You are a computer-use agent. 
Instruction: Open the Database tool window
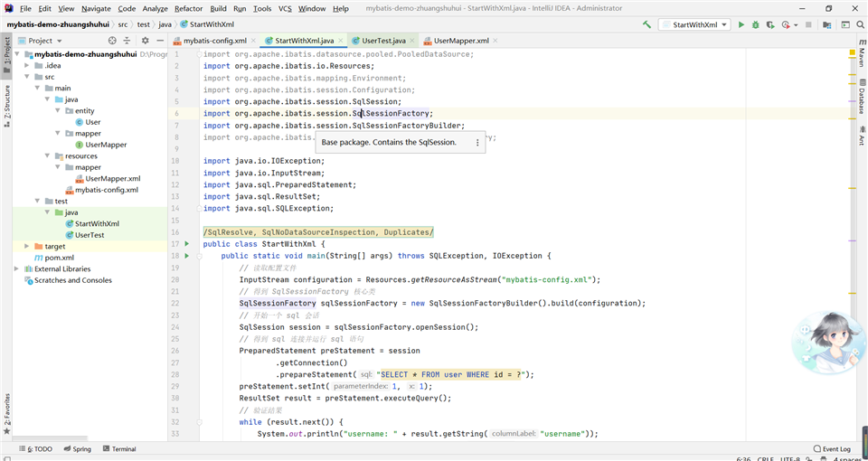click(862, 98)
